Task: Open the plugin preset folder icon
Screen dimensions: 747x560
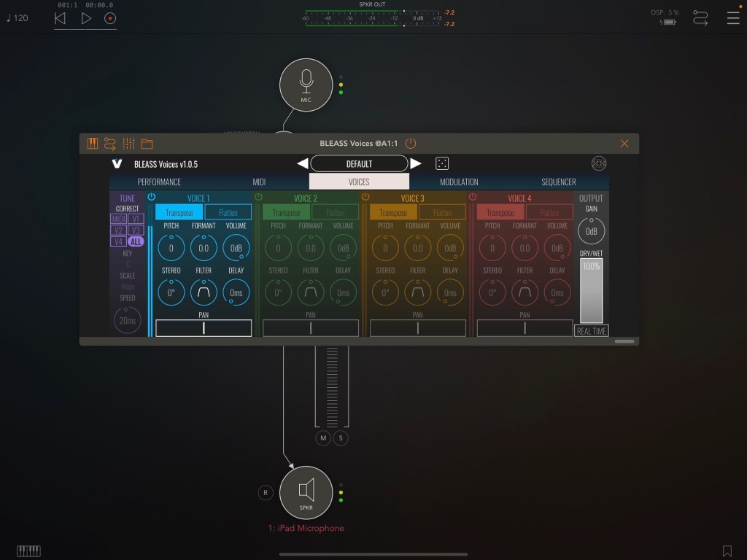Action: pos(147,144)
